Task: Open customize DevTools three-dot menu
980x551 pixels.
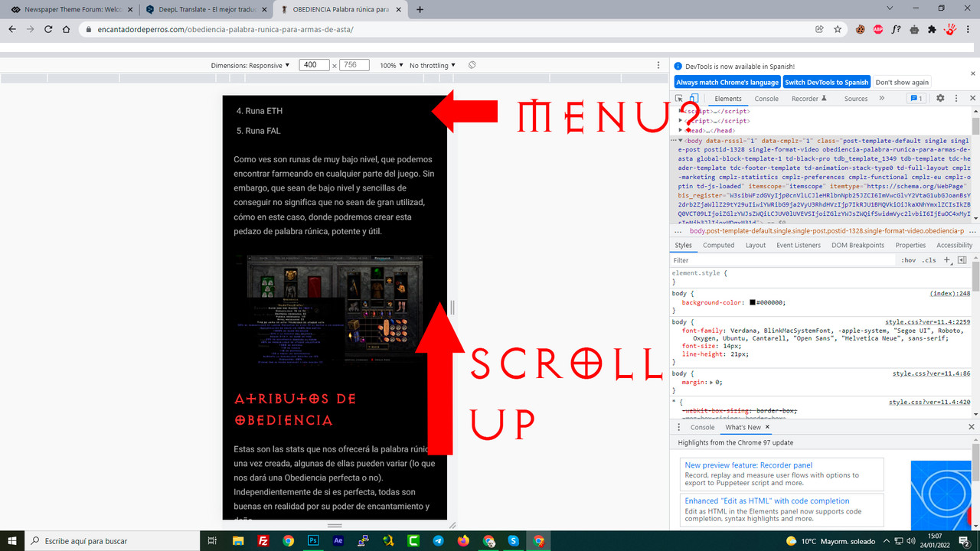Action: click(x=956, y=98)
